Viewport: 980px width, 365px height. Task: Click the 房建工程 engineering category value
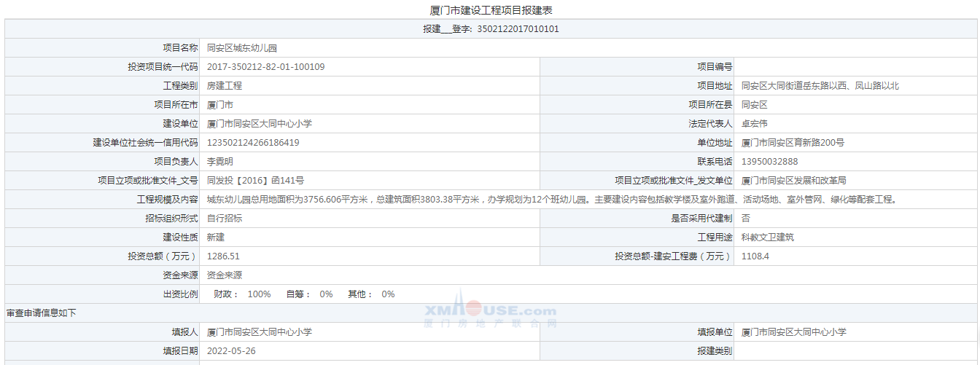click(225, 86)
